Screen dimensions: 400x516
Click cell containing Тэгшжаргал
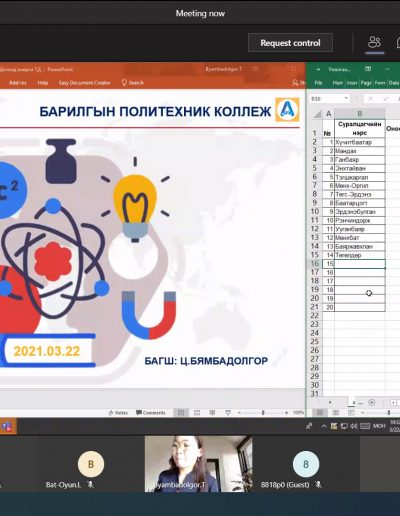click(x=360, y=177)
